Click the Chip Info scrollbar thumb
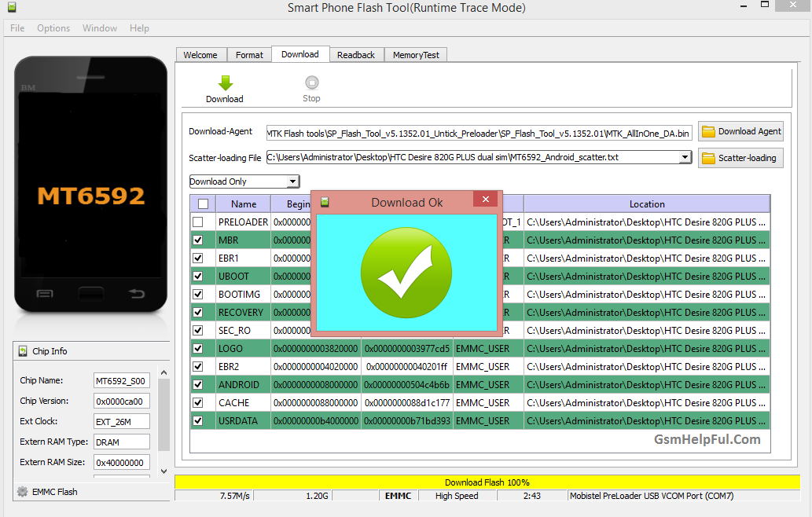Viewport: 812px width, 517px height. [164, 415]
